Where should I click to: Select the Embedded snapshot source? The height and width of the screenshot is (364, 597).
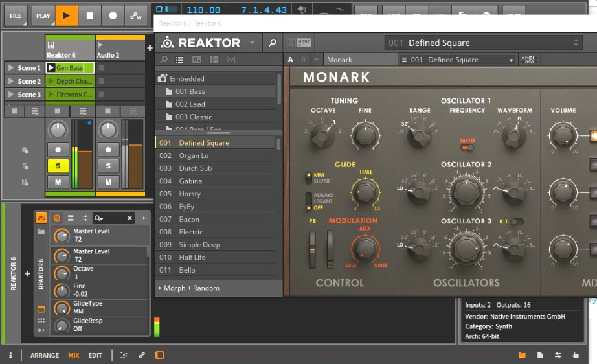216,78
